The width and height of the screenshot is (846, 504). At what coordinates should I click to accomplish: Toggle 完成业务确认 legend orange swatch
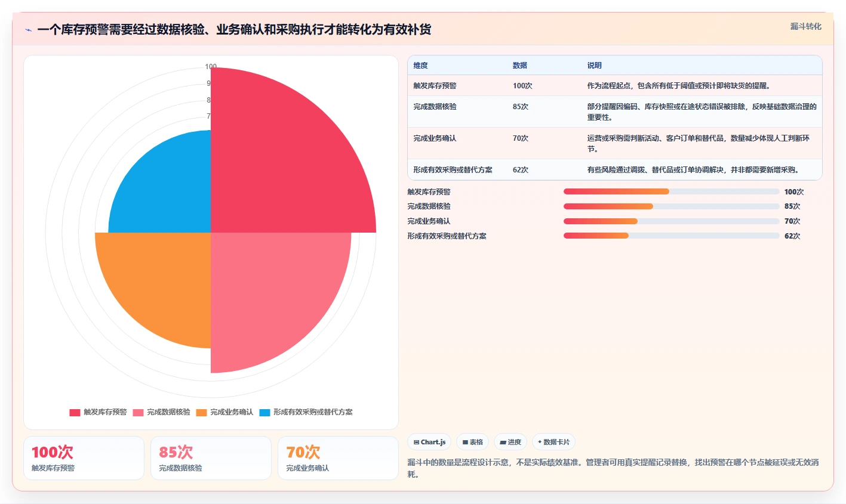coord(201,412)
